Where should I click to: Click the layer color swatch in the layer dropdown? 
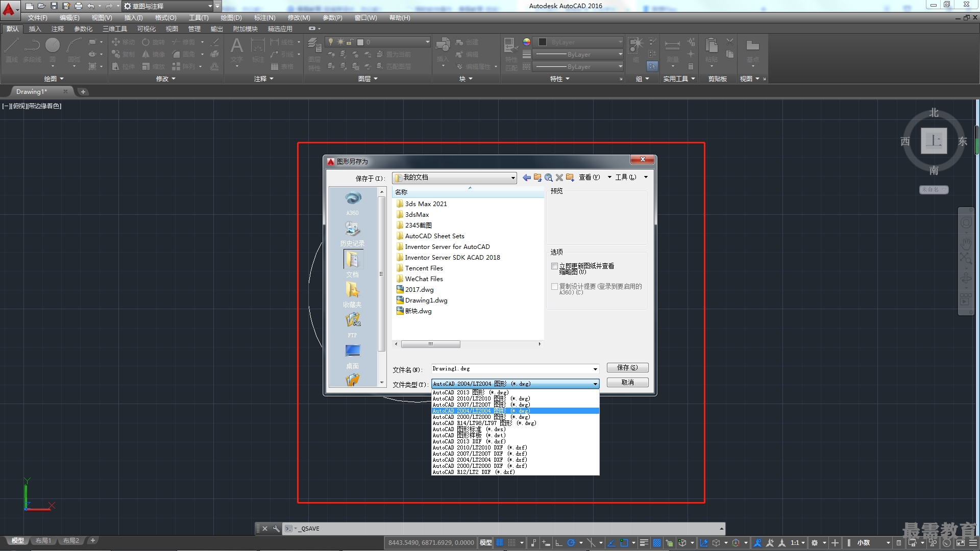360,42
